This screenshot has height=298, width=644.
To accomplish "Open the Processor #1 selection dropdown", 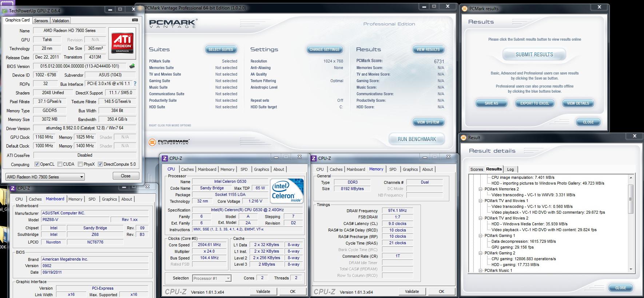I will coord(211,278).
